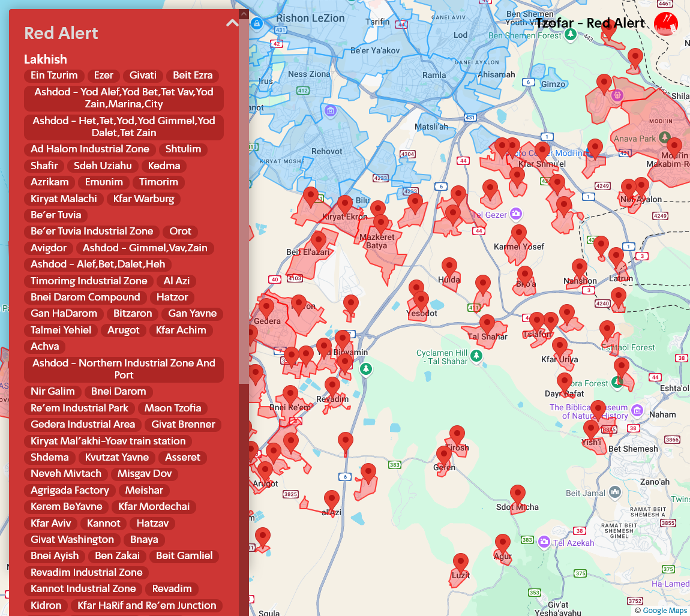Click the Red Alert panel title
The width and height of the screenshot is (690, 616).
(x=61, y=34)
